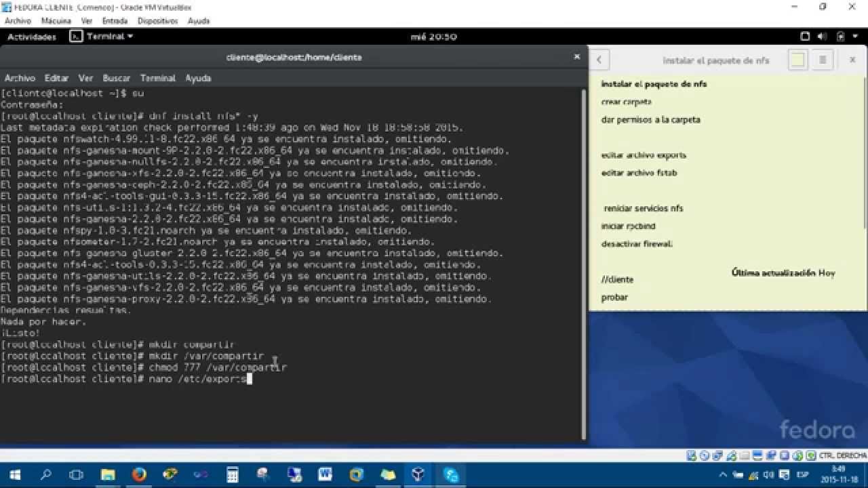Open the terminal Ayuda menu
This screenshot has height=488, width=868.
click(x=198, y=78)
